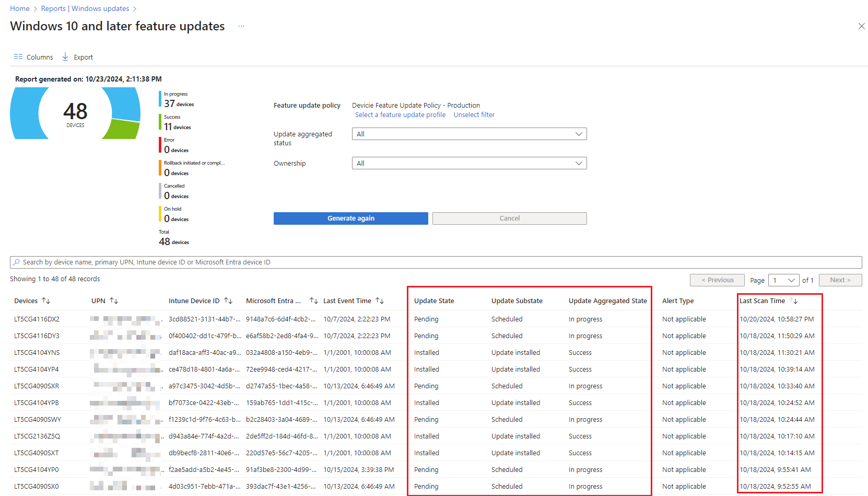Select a feature update profile
868x496 pixels.
coord(400,114)
